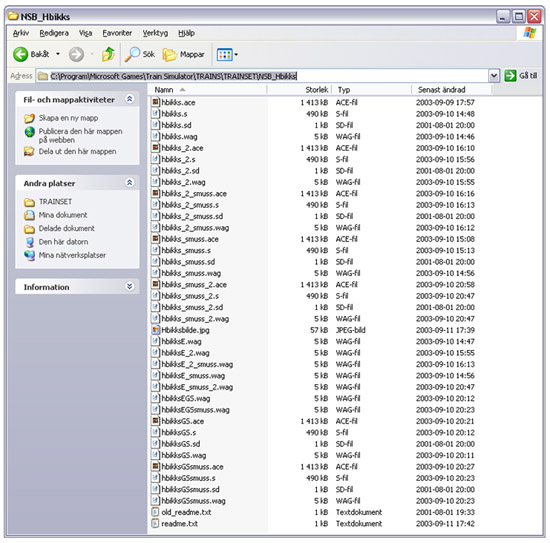
Task: Select the hbikksEGS.wag file icon
Action: coord(155,398)
